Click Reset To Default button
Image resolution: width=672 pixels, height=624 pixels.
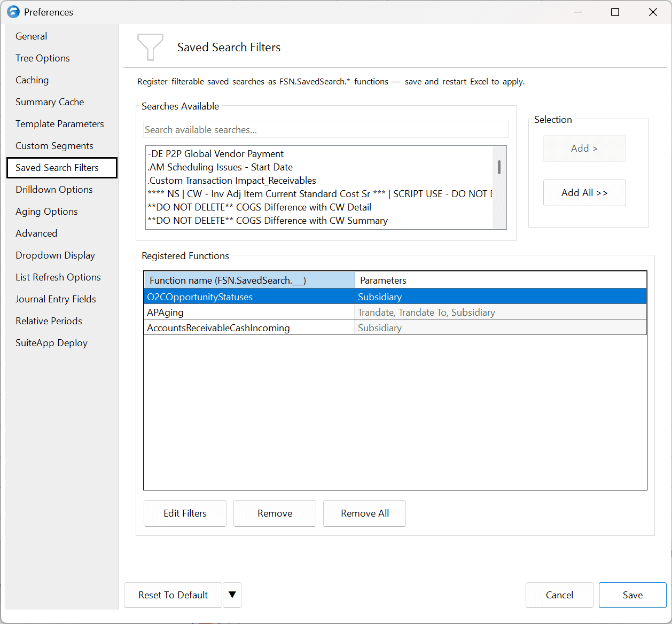coord(173,595)
